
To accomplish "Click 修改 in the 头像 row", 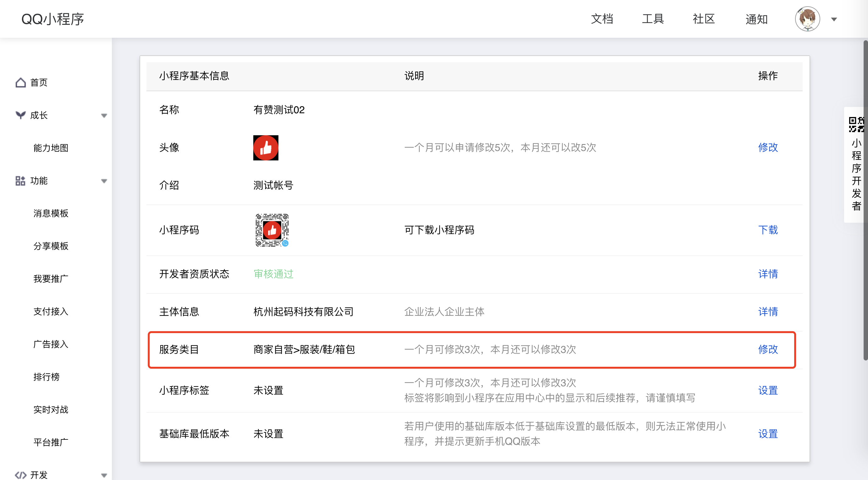I will point(768,148).
